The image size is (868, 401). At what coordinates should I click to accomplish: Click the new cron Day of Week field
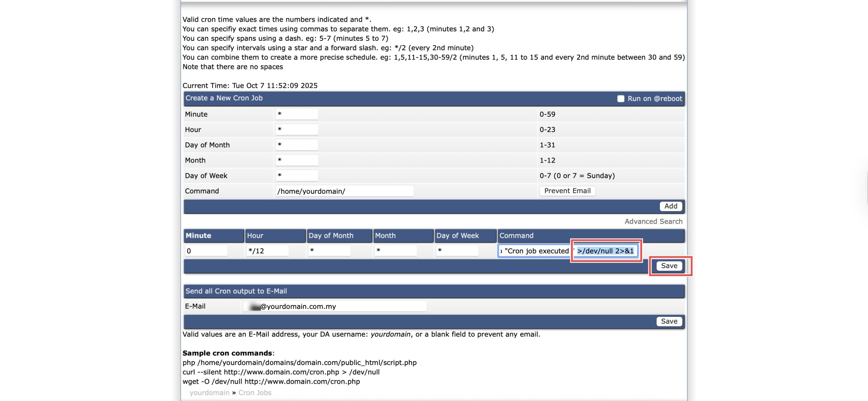(x=297, y=175)
